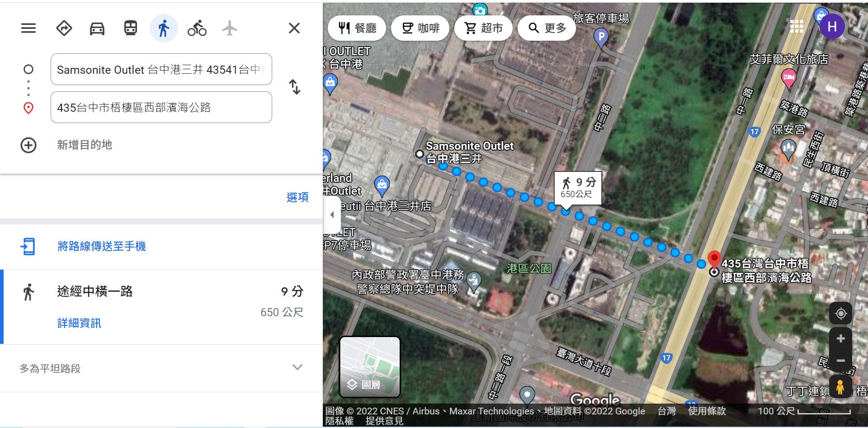Click 新增目的地 text
The image size is (868, 428).
(85, 145)
